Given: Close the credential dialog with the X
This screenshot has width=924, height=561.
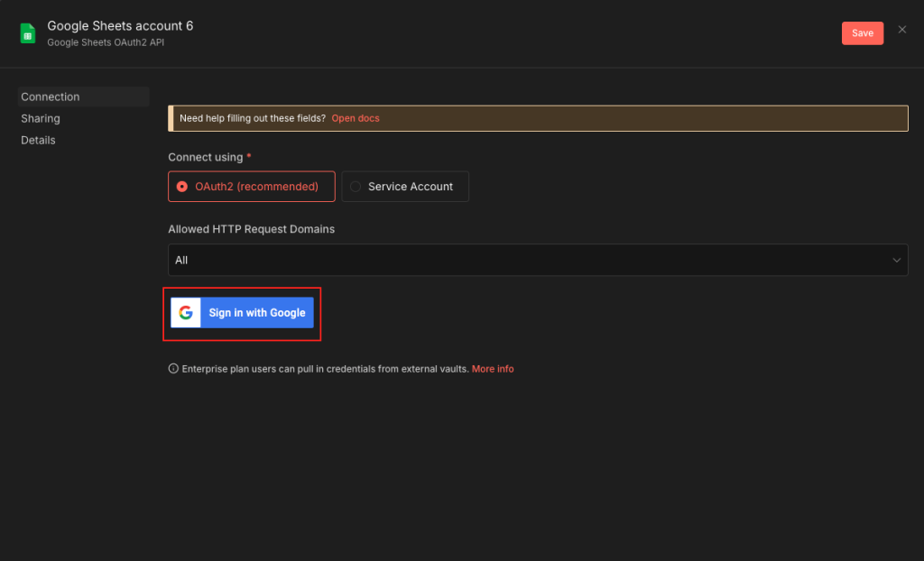Looking at the screenshot, I should (x=902, y=30).
